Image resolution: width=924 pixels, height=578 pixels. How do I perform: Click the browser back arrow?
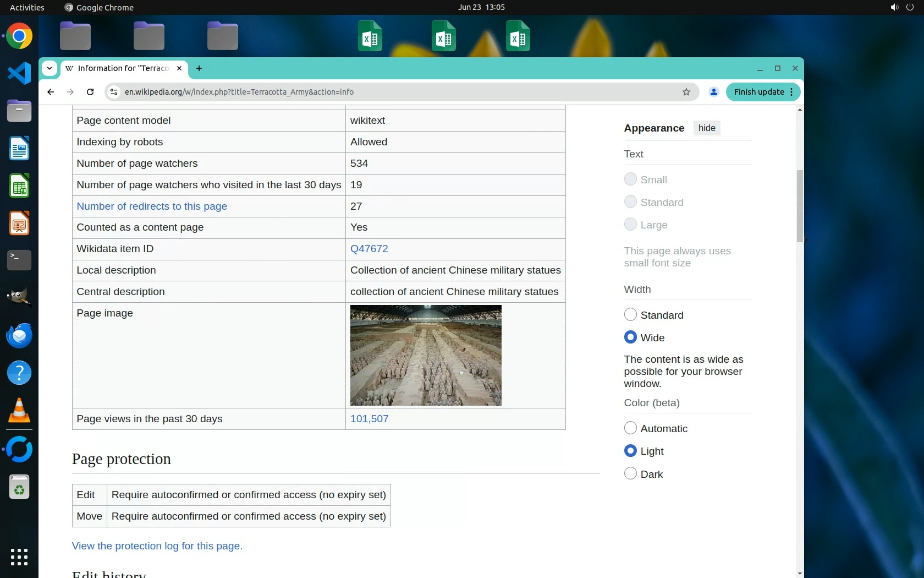point(51,92)
